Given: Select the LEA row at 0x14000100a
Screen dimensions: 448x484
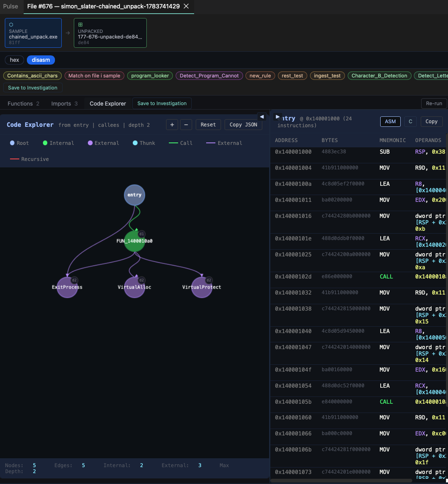Looking at the screenshot, I should pyautogui.click(x=359, y=187).
